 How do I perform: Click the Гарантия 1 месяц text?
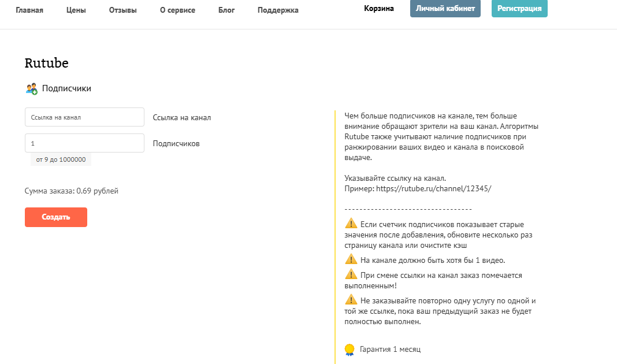pyautogui.click(x=390, y=350)
